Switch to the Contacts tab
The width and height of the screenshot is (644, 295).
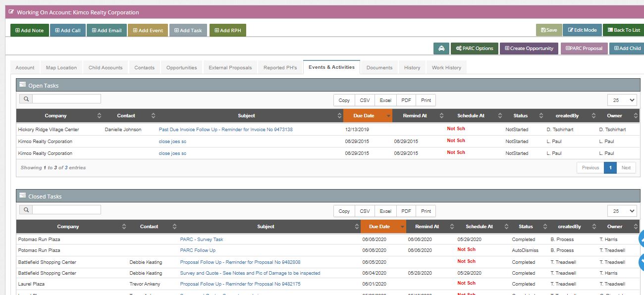coord(144,68)
